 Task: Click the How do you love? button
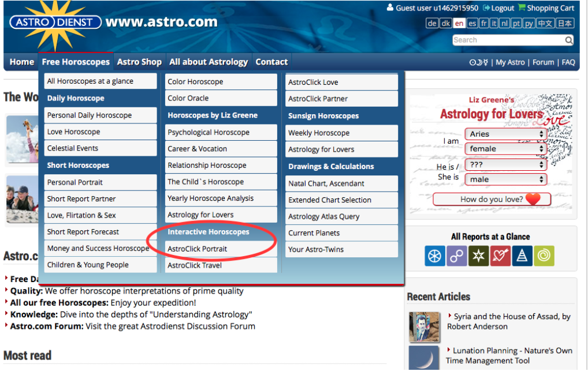[x=492, y=199]
